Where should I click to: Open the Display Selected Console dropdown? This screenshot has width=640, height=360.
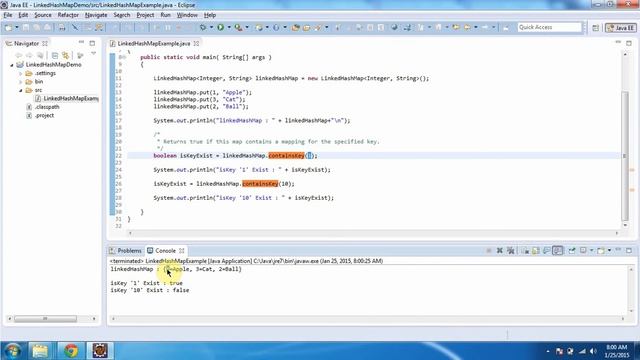click(591, 251)
